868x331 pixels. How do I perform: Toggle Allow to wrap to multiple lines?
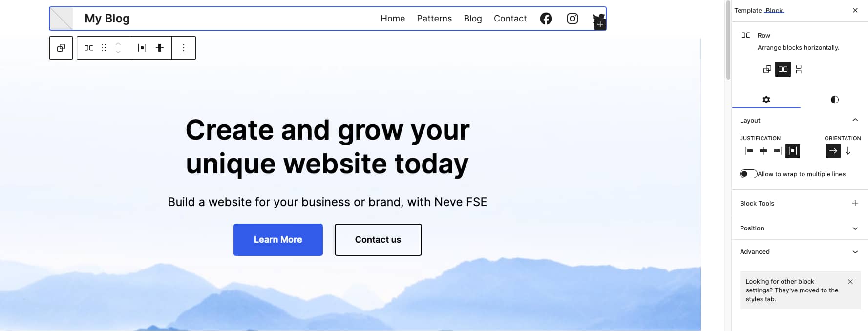[x=748, y=174]
